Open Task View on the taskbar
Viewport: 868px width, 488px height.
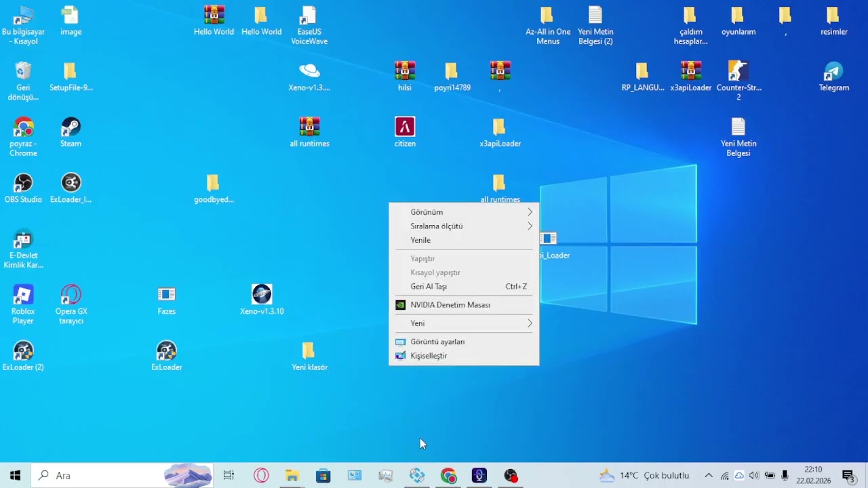229,476
